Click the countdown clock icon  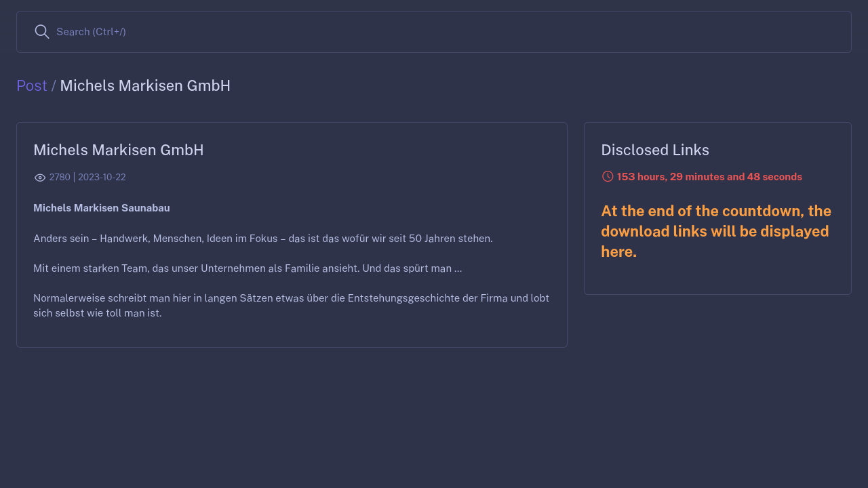pos(608,176)
